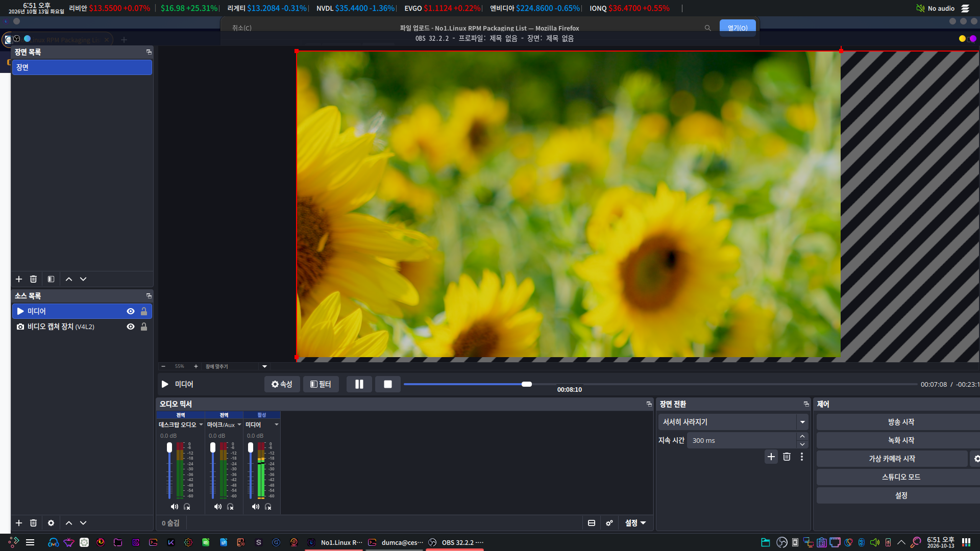Expand the 마이크/Aux channel dropdown arrow
980x551 pixels.
[239, 424]
